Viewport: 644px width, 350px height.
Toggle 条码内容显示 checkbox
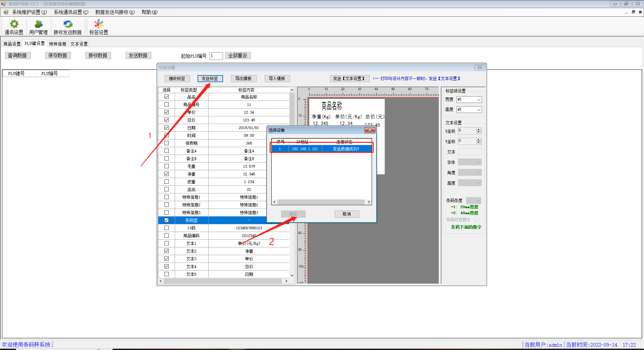pos(477,220)
